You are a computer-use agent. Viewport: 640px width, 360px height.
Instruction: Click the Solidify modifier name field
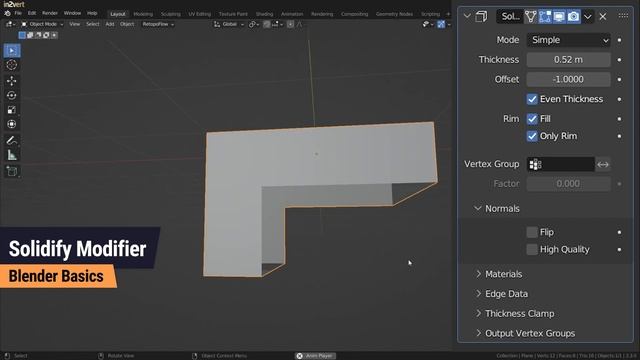510,17
